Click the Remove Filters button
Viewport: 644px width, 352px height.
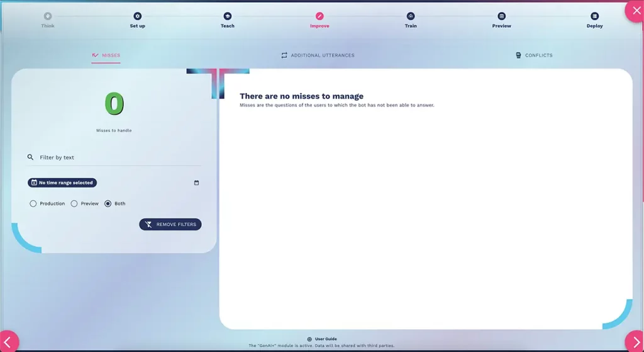[170, 224]
